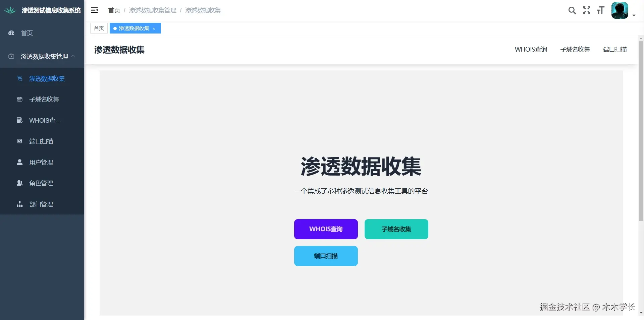Viewport: 644px width, 320px height.
Task: Click the 端口扫描 sidebar icon
Action: point(19,141)
